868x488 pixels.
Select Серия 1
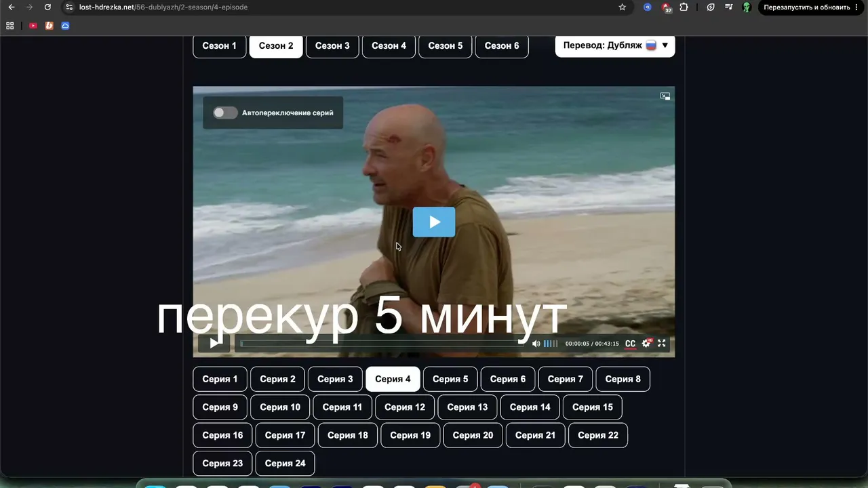tap(220, 379)
